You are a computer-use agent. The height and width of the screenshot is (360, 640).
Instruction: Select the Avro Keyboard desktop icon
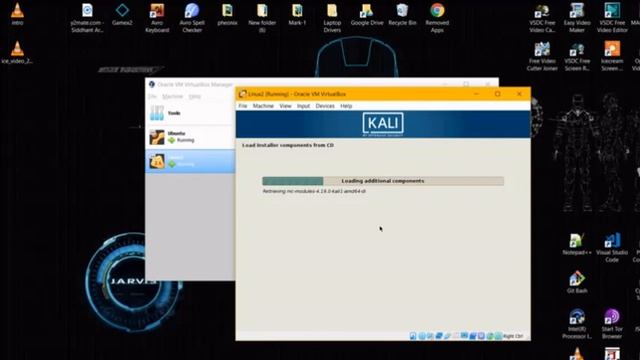[x=157, y=18]
